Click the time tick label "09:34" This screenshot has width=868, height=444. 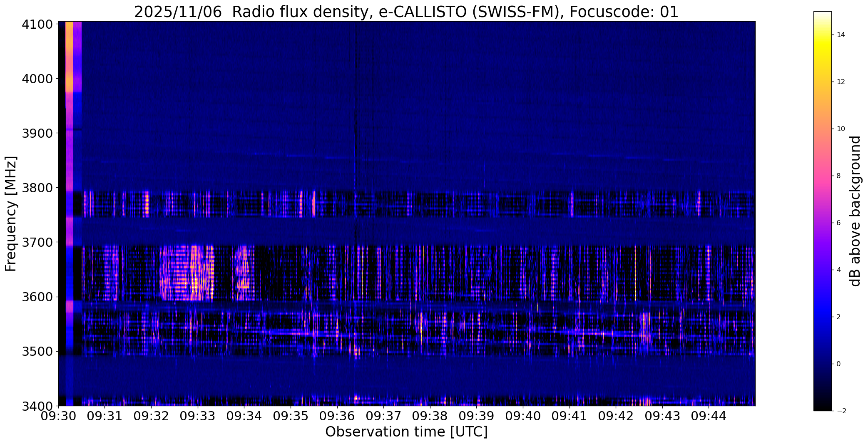pos(244,416)
